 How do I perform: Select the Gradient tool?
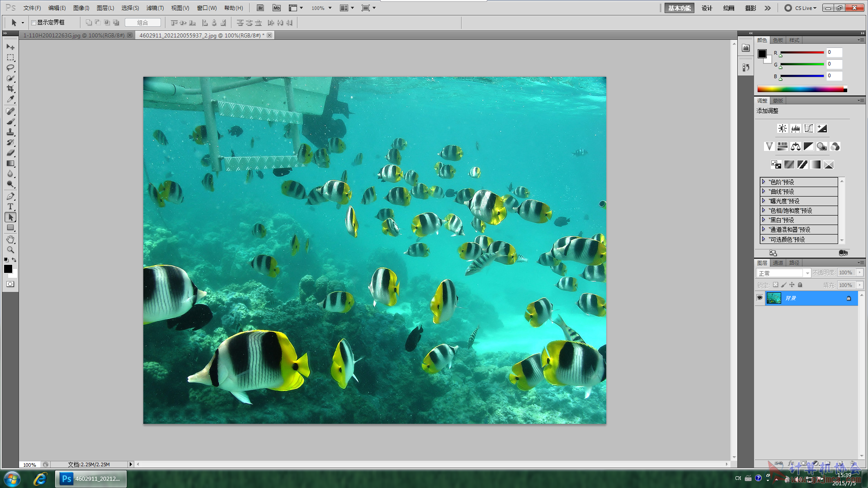(10, 163)
